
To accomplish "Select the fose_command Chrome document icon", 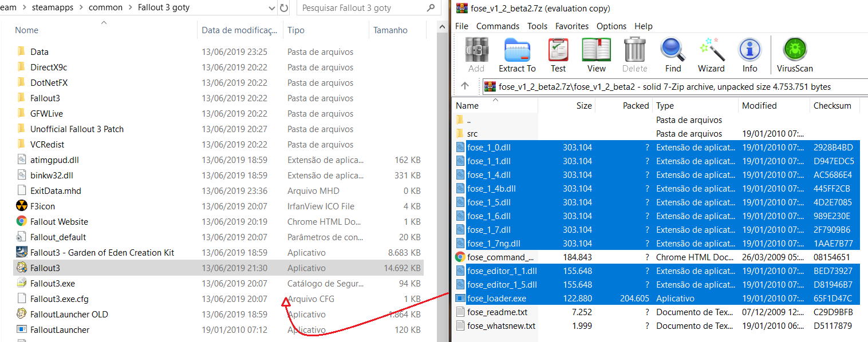I will [x=460, y=257].
